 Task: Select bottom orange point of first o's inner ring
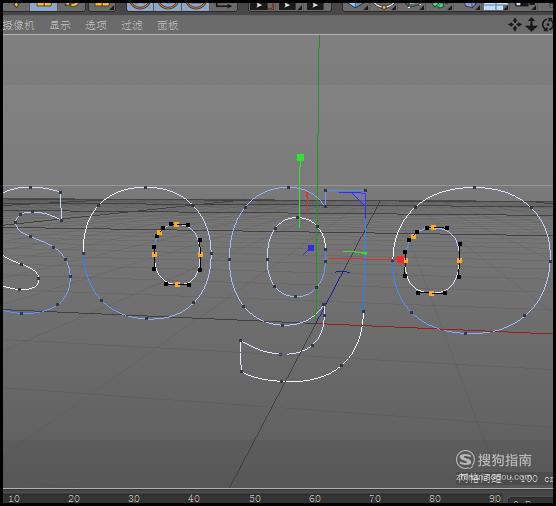coord(177,284)
